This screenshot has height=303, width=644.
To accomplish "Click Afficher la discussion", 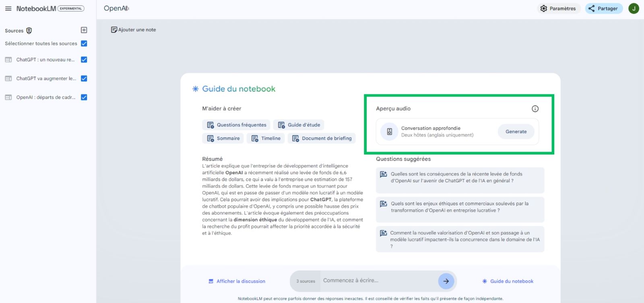I will tap(237, 281).
